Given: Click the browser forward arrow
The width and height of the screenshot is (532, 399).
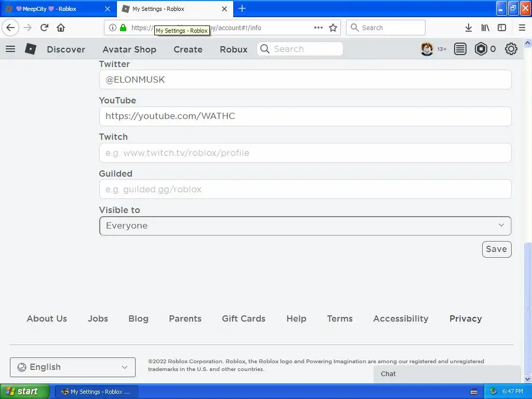Looking at the screenshot, I should point(28,28).
